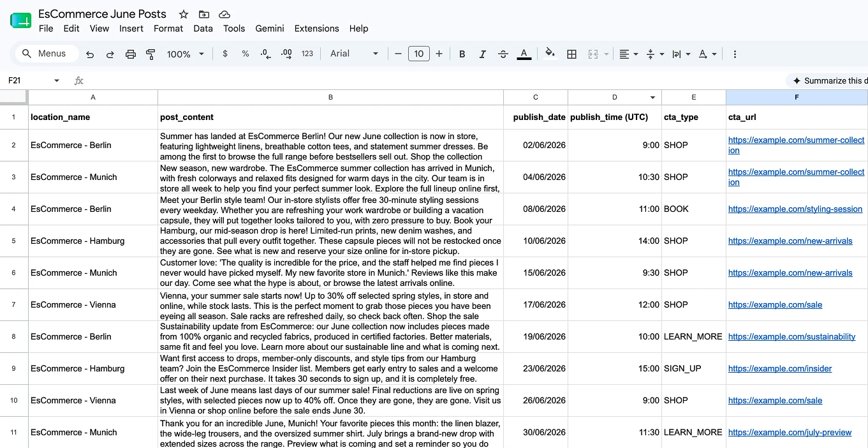The image size is (868, 448).
Task: Click the document title EsCommerce June Posts
Action: (102, 14)
